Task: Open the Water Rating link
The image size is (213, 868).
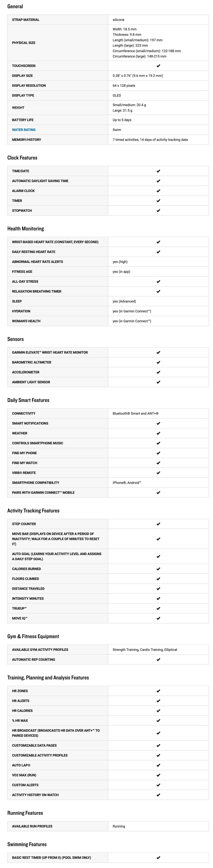Action: (24, 130)
